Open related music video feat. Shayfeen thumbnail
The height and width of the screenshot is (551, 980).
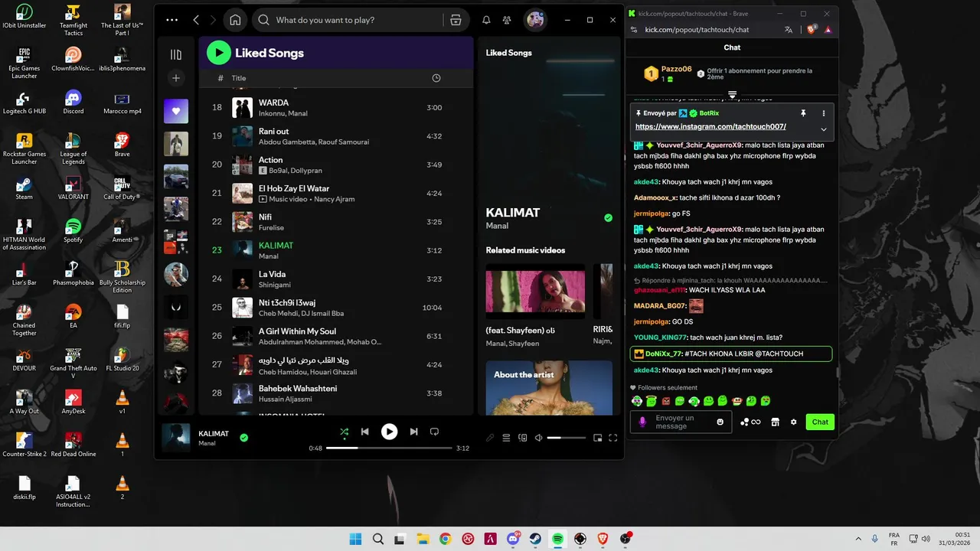(x=535, y=291)
